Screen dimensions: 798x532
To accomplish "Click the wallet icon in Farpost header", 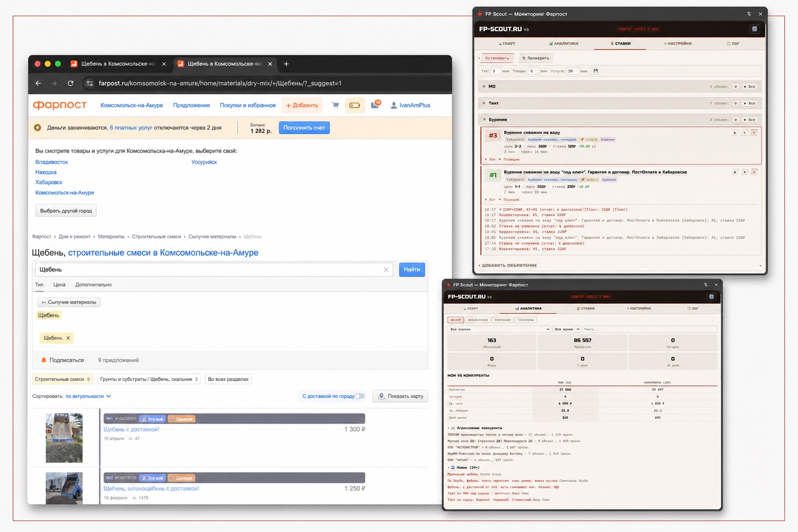I will coord(355,105).
